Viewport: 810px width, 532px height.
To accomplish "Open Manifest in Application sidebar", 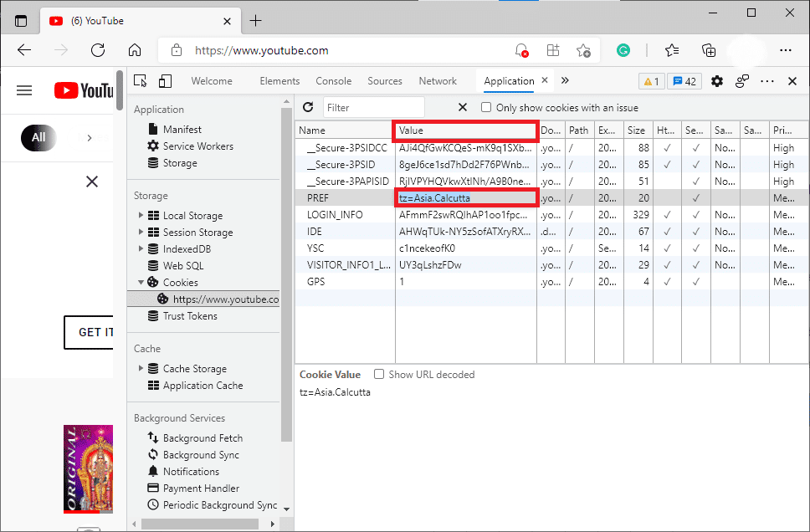I will click(182, 129).
